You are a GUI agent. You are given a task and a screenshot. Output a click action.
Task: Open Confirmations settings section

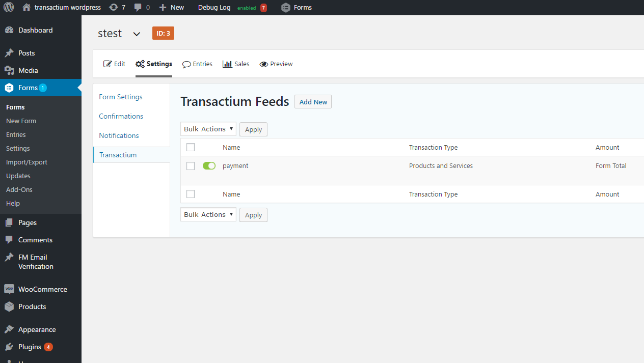pos(121,116)
